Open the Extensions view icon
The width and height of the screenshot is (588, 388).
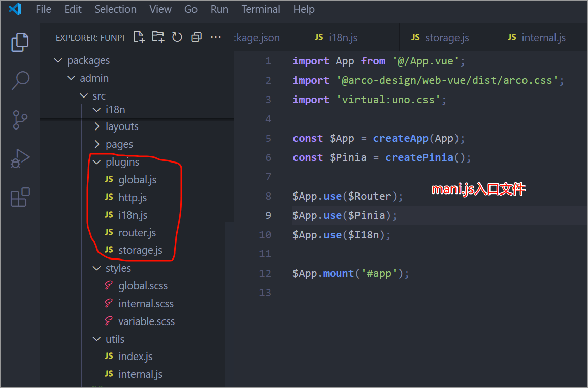point(20,198)
